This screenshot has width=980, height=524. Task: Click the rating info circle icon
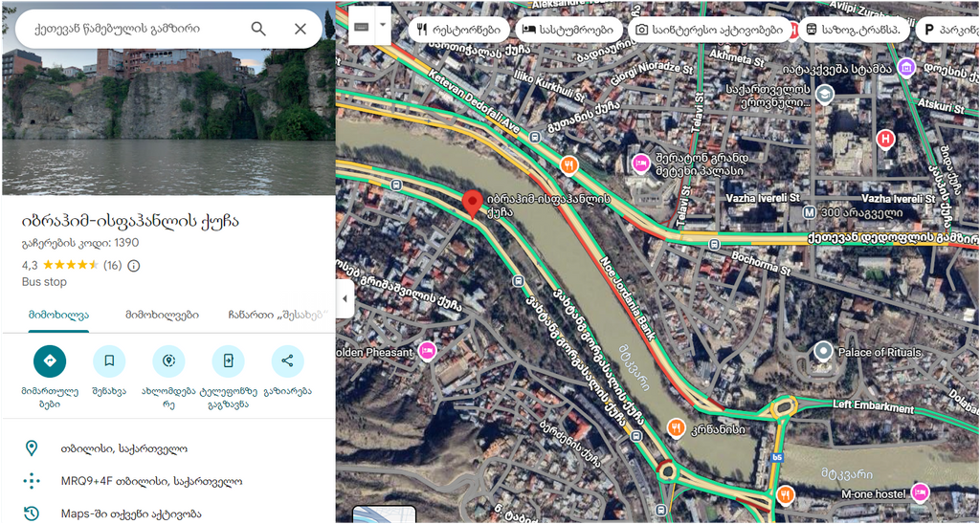[134, 266]
